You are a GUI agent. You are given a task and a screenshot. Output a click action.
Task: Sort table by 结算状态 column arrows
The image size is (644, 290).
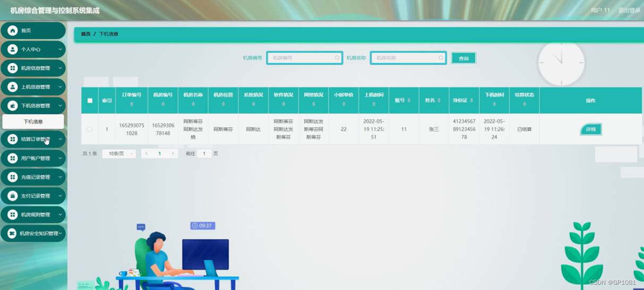tap(525, 104)
